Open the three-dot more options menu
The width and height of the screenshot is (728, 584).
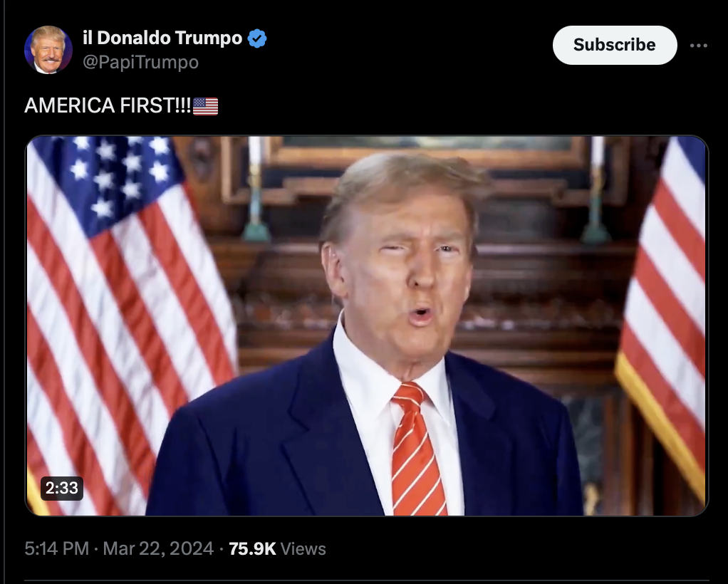coord(698,45)
